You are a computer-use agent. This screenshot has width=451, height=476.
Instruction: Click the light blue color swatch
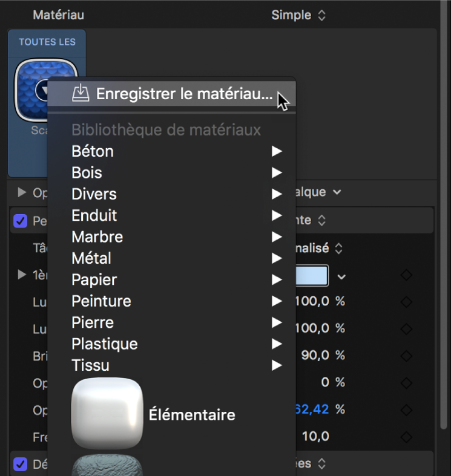tap(312, 276)
